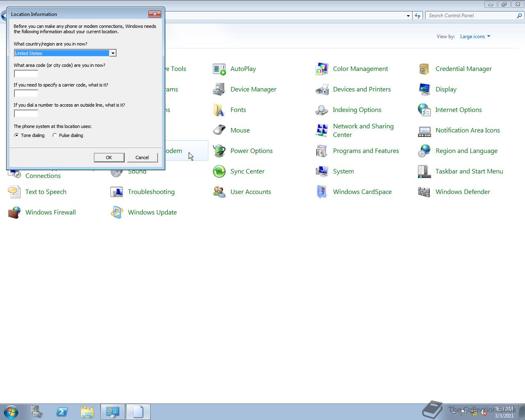
Task: Click the outside line number field
Action: [26, 114]
